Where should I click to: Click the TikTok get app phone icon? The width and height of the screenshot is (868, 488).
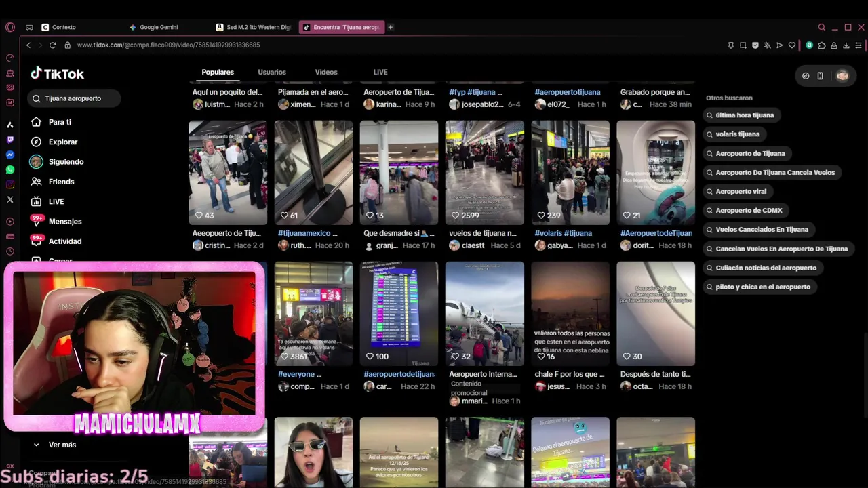[x=820, y=76]
